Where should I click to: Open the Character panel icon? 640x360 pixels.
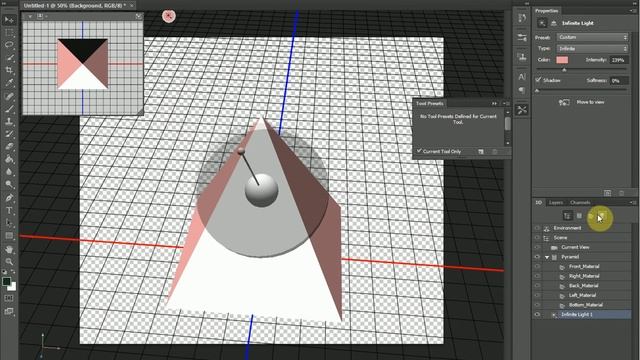(522, 76)
